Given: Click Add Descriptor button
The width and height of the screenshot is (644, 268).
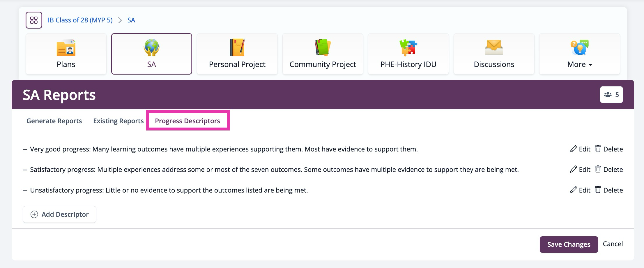Looking at the screenshot, I should tap(60, 214).
